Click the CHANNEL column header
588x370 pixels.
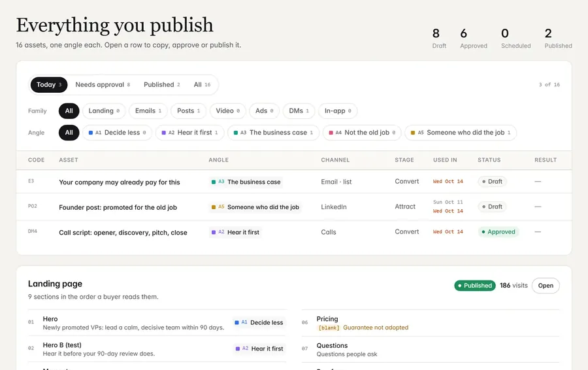335,160
